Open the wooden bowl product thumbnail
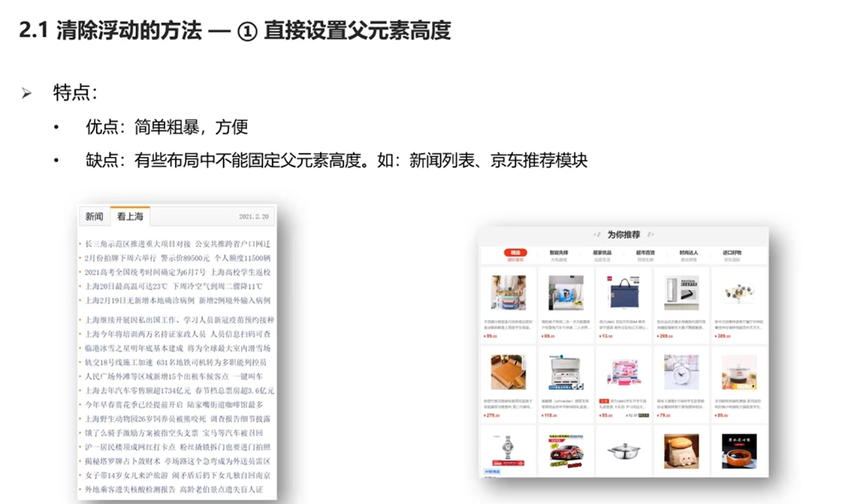This screenshot has height=504, width=866. [739, 451]
